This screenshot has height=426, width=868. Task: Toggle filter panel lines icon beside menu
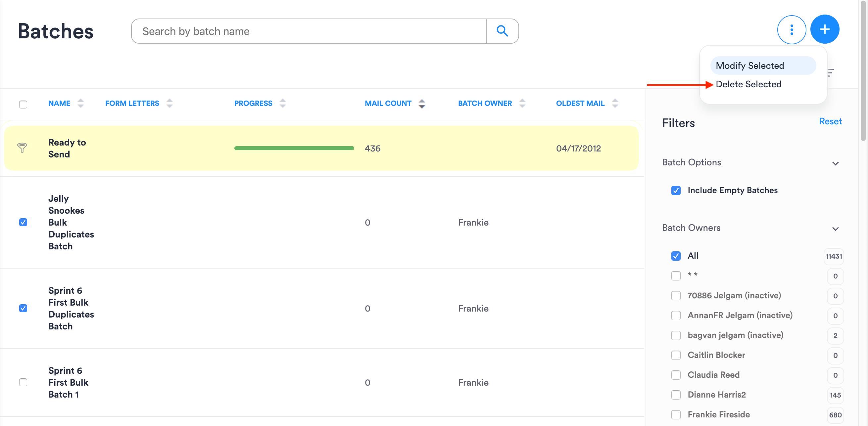coord(831,72)
